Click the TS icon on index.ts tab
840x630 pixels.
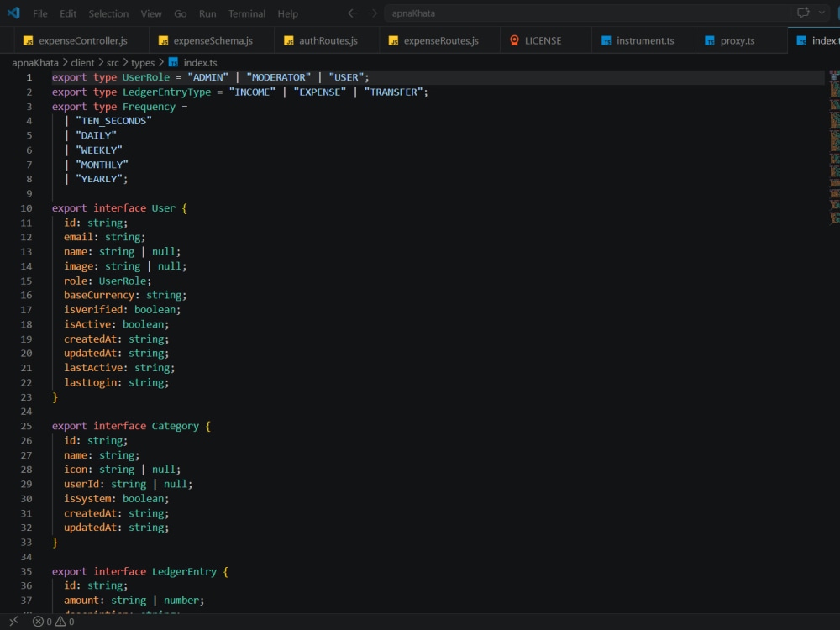pyautogui.click(x=801, y=40)
